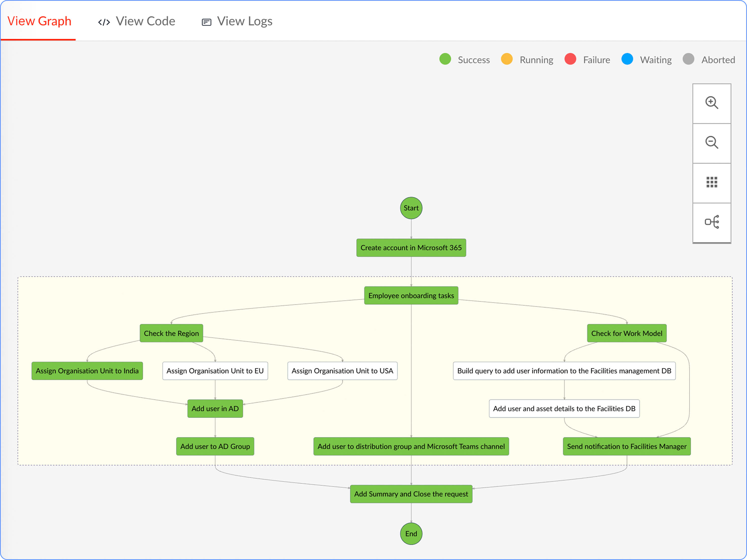Screen dimensions: 747x560
Task: Select the End node circle
Action: (x=411, y=534)
